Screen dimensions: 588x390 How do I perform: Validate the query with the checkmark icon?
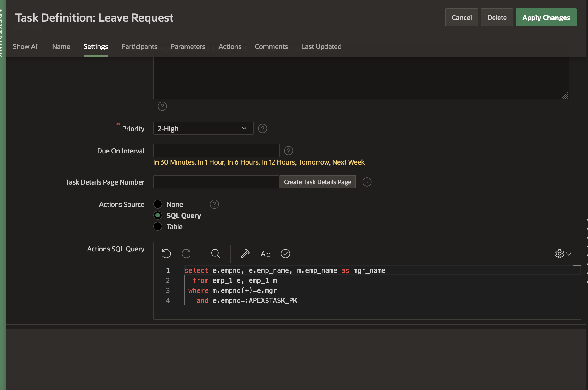285,254
